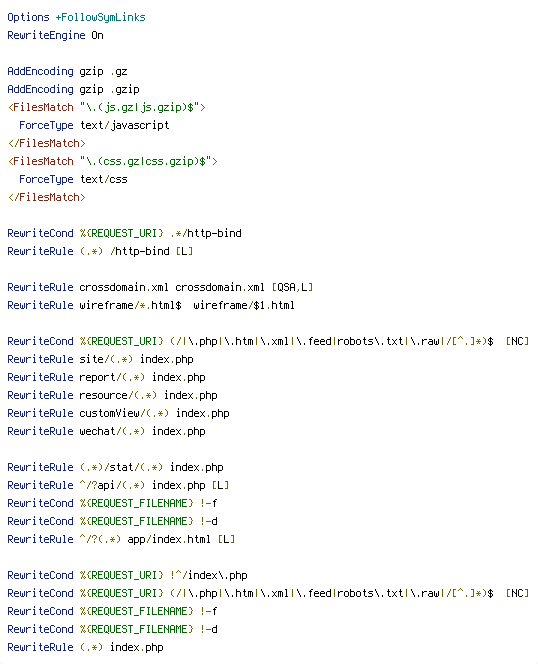Click the RewriteRule site/(.*) line

pos(100,359)
